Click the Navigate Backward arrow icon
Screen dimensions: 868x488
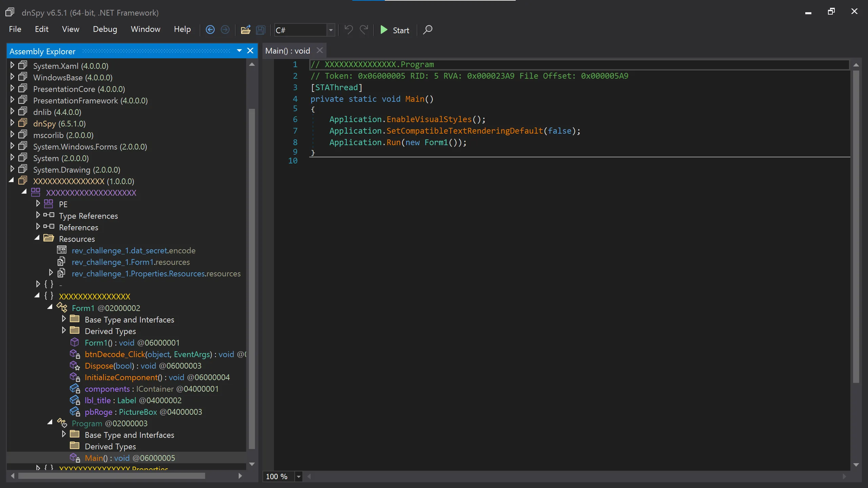(210, 30)
